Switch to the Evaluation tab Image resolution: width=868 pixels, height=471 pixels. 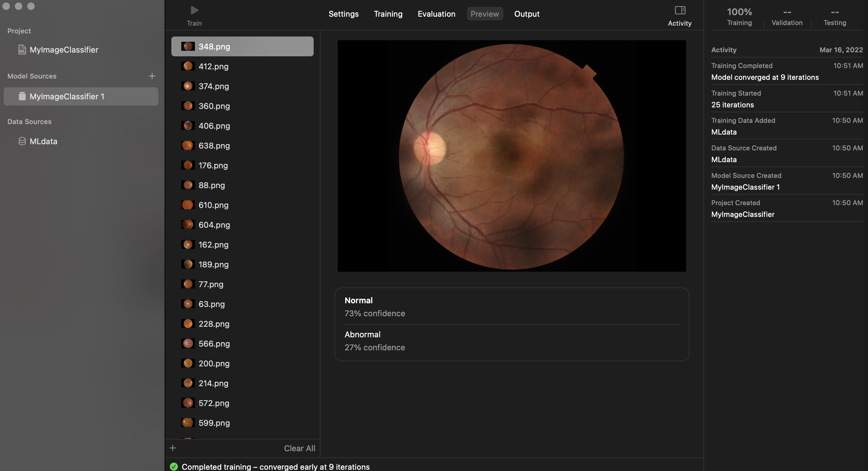(436, 14)
